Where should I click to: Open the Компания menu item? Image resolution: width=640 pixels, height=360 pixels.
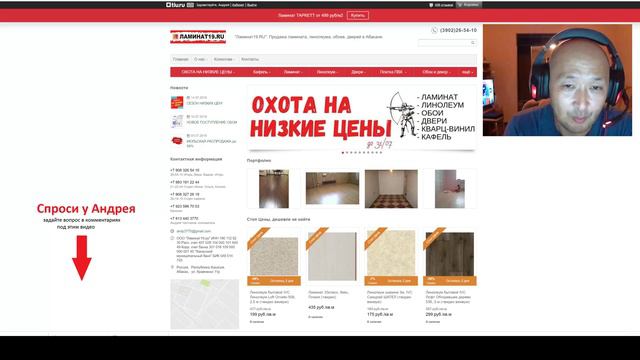pos(224,59)
